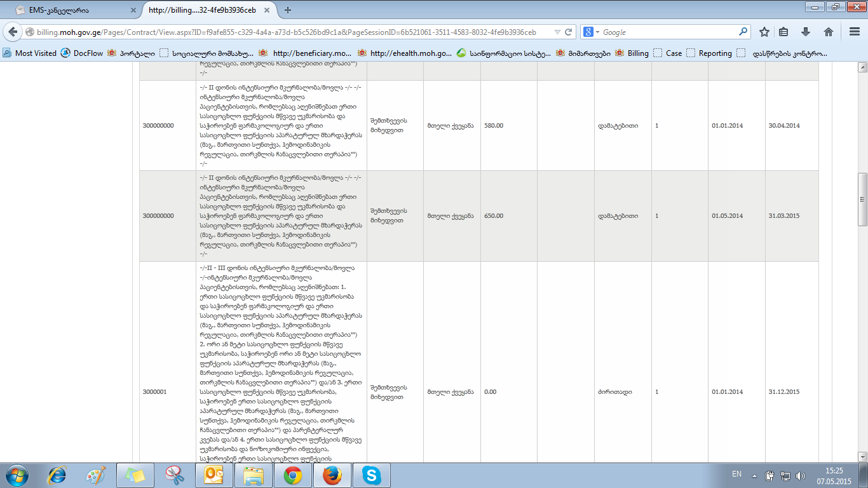Open the DocFlow bookmark

click(x=82, y=53)
